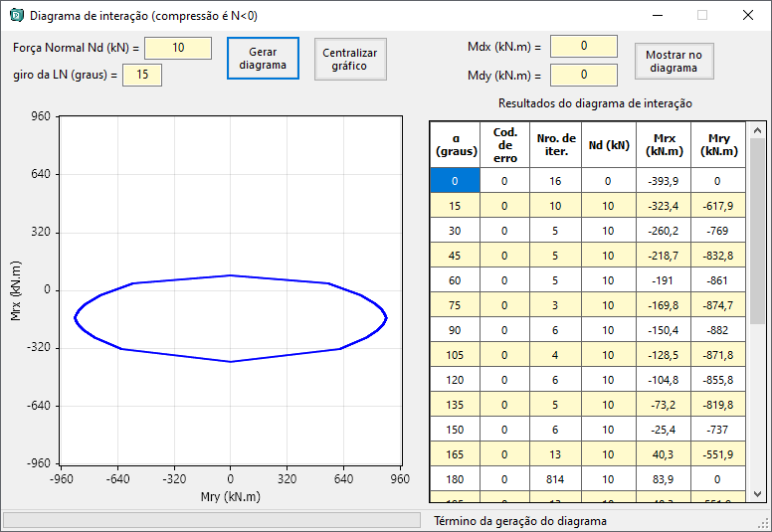Focus the giro da LN input field
The width and height of the screenshot is (772, 532).
[x=142, y=75]
